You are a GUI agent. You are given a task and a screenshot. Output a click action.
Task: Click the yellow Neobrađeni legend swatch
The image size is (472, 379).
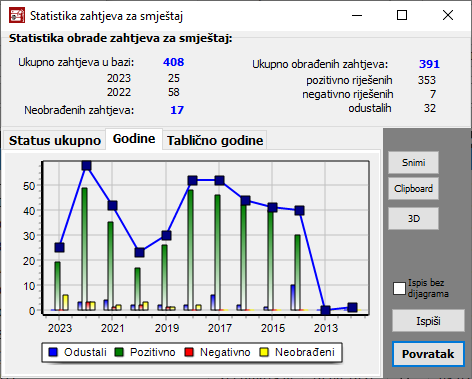click(264, 352)
